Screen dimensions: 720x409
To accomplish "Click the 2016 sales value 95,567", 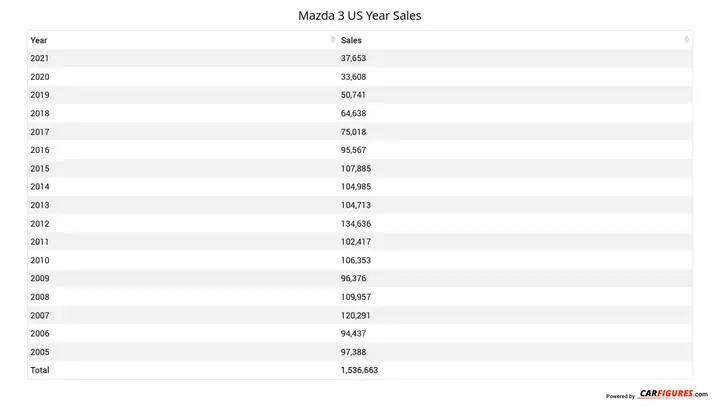I will click(355, 150).
